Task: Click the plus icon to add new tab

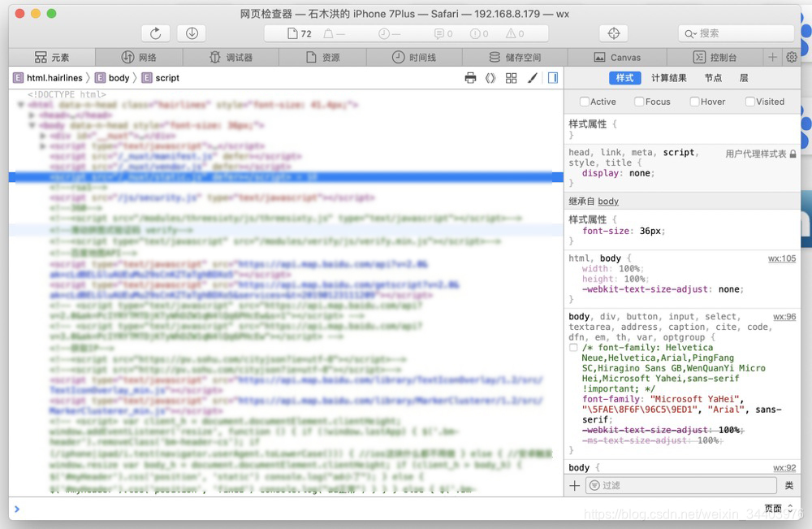Action: 773,57
